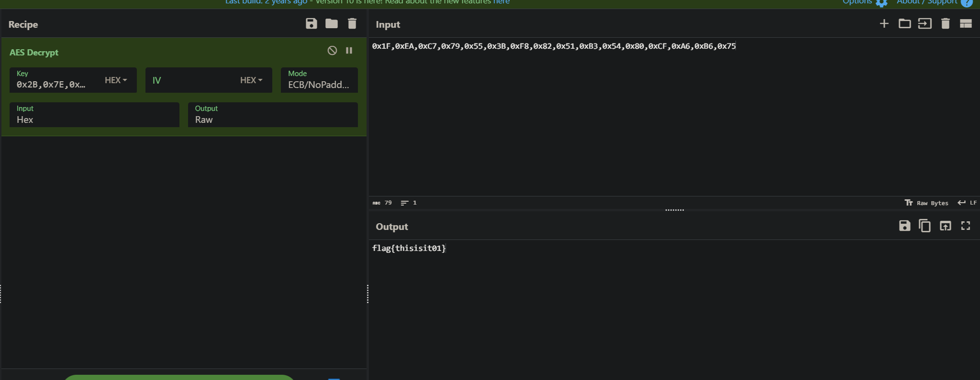The height and width of the screenshot is (380, 980).
Task: Copy raw output to clipboard
Action: (x=925, y=226)
